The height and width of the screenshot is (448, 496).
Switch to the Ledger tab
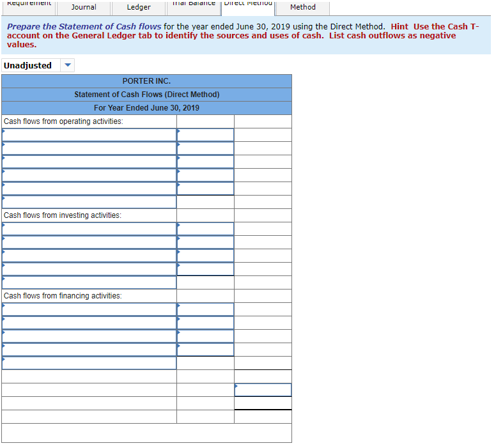(139, 7)
